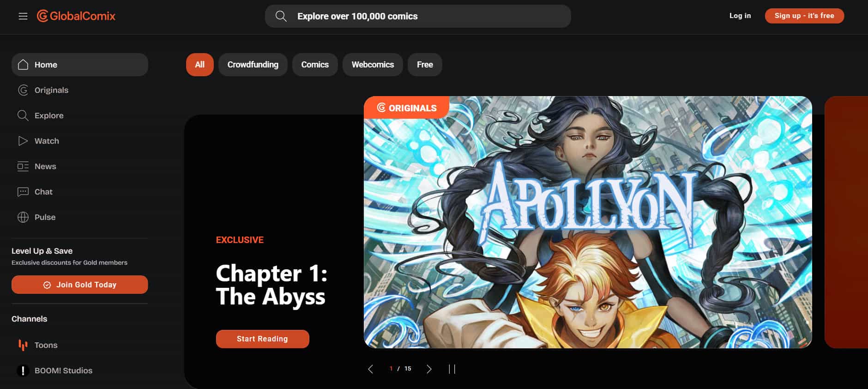The width and height of the screenshot is (868, 389).
Task: Go to the previous carousel slide
Action: [370, 369]
